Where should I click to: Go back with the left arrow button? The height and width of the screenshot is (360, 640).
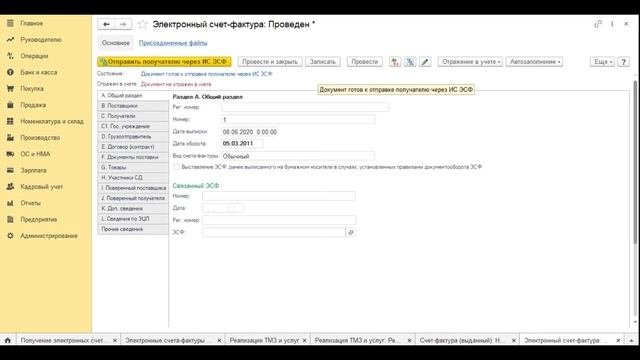pos(106,24)
